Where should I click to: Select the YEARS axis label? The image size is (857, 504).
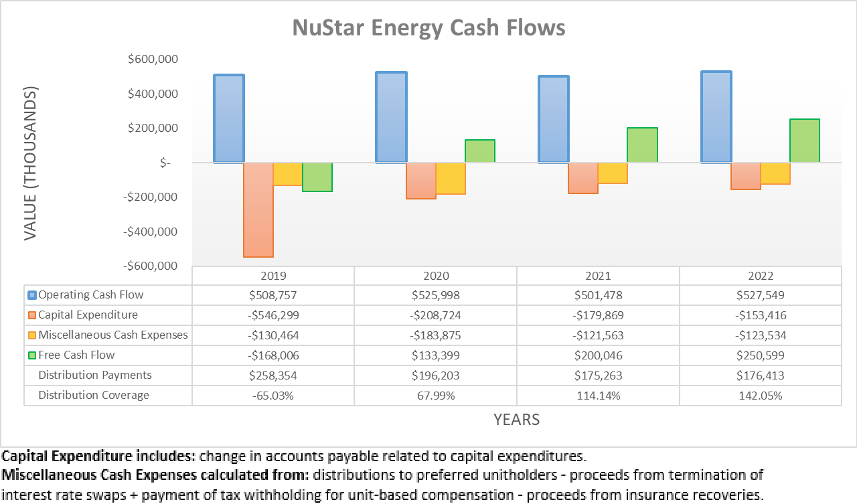point(517,420)
